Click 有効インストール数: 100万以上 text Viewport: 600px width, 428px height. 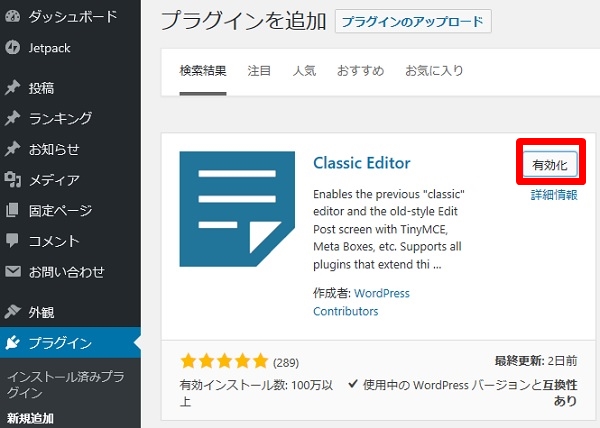256,393
